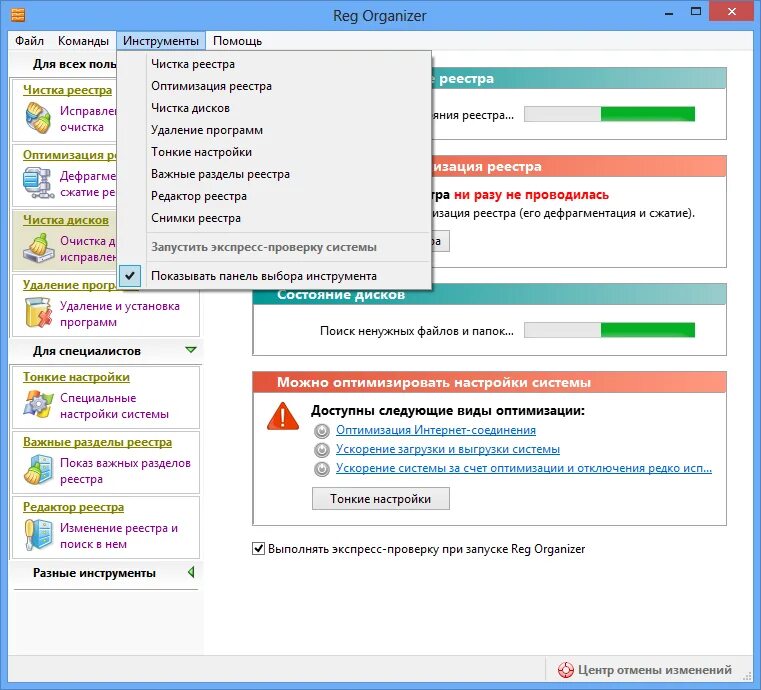Choose Запустить экспресс-проверку системы entry
Image resolution: width=761 pixels, height=690 pixels.
coord(274,247)
